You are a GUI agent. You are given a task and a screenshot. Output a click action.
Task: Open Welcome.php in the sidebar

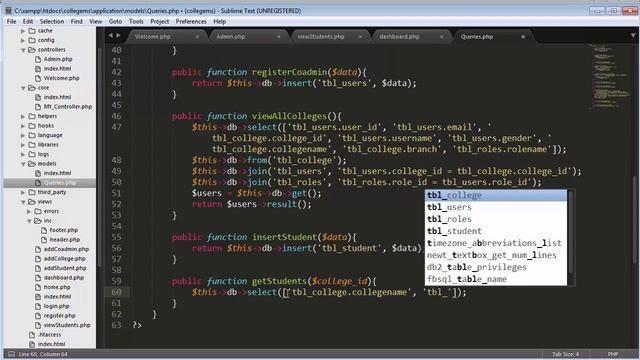coord(61,78)
